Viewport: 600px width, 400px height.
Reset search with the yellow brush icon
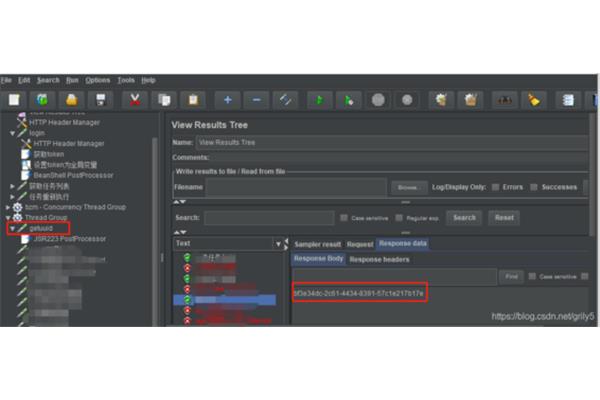click(534, 100)
